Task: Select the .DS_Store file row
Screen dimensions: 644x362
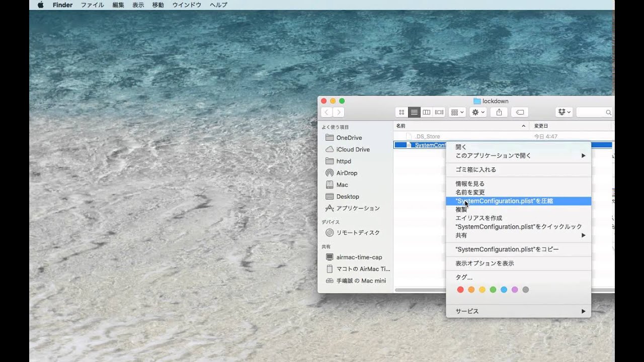Action: [504, 136]
